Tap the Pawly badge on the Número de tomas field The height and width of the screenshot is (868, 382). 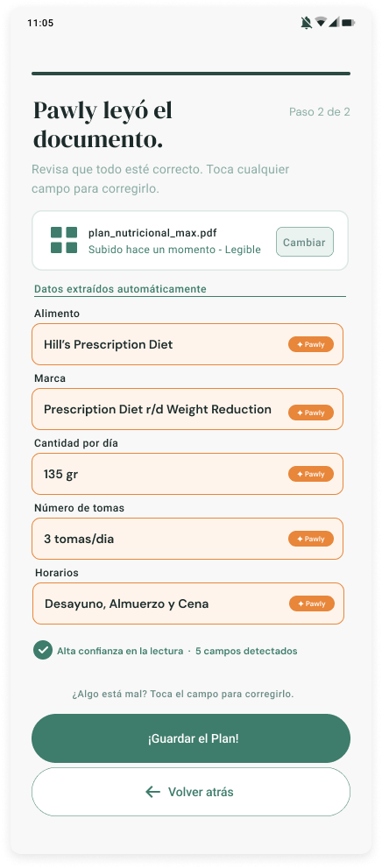click(310, 539)
